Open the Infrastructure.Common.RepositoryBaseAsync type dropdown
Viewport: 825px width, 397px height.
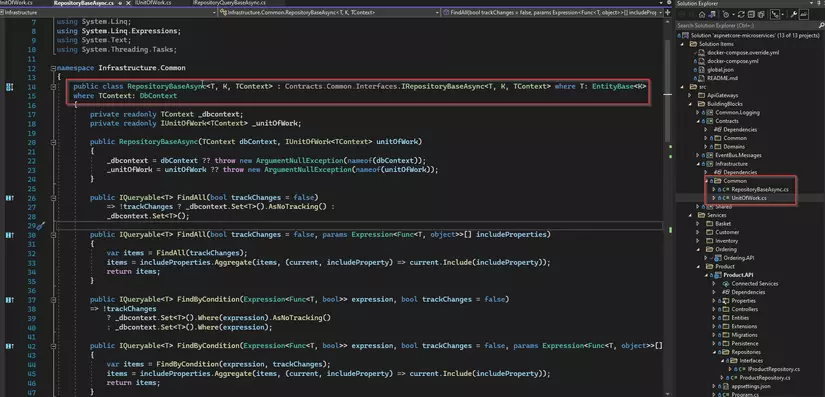pos(437,12)
